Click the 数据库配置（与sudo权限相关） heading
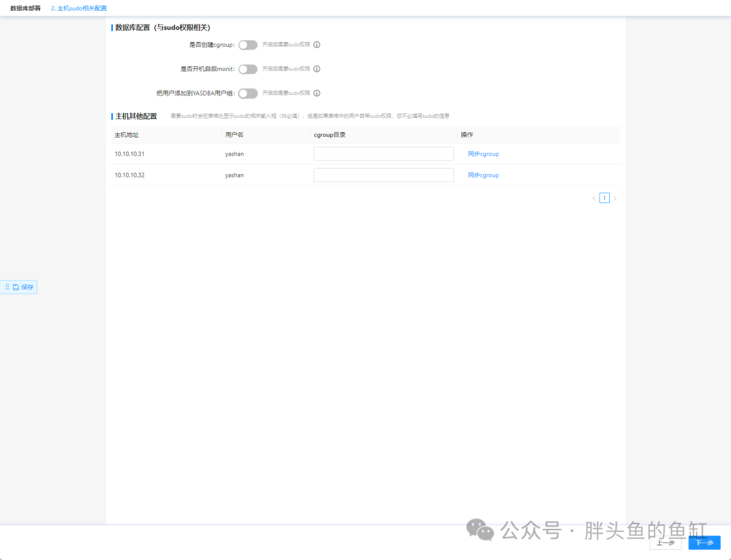731x560 pixels. (x=162, y=28)
